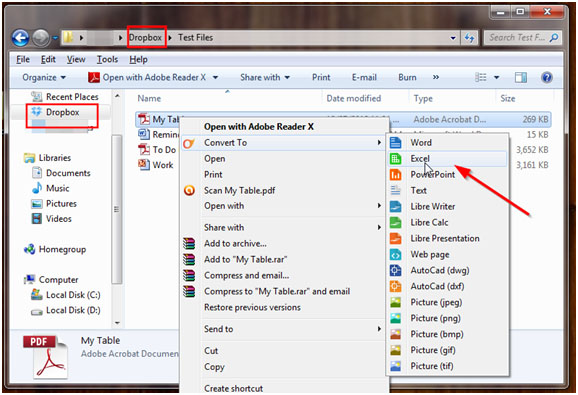Click the blue help question mark icon
The image size is (578, 395).
tap(547, 77)
